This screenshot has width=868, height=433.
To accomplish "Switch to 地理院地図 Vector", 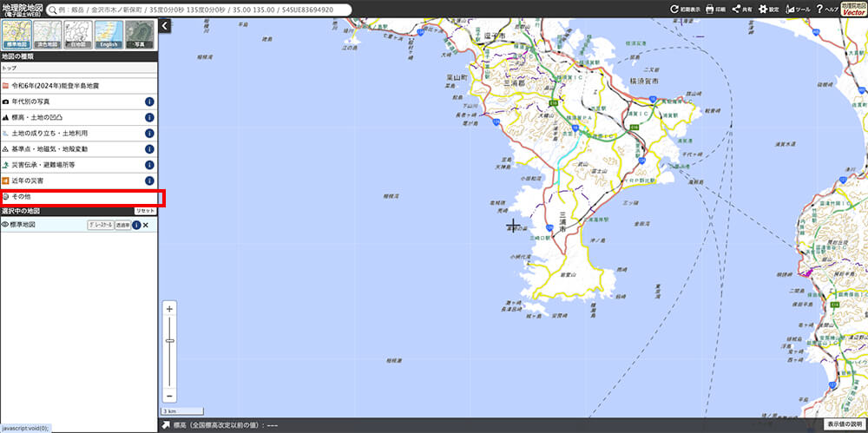I will [x=854, y=10].
